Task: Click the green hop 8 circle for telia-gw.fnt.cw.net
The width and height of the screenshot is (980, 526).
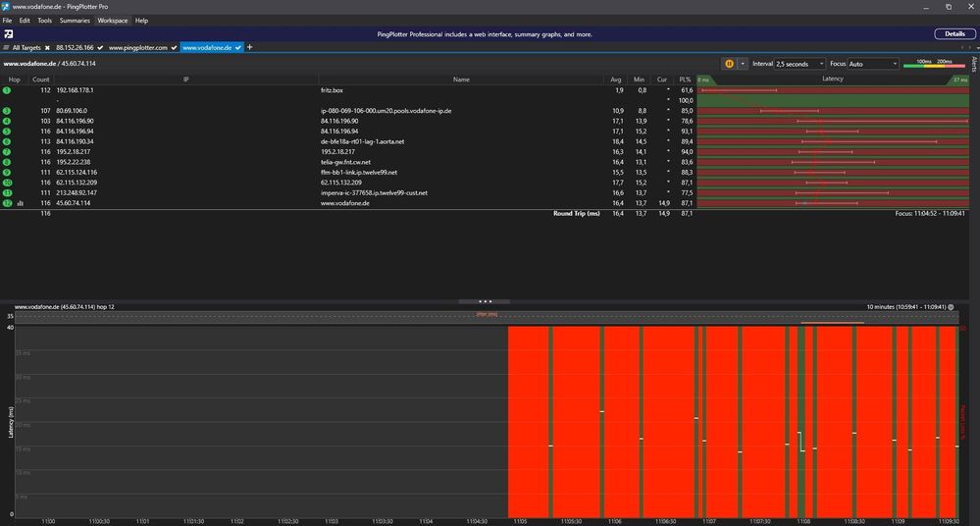Action: tap(7, 162)
